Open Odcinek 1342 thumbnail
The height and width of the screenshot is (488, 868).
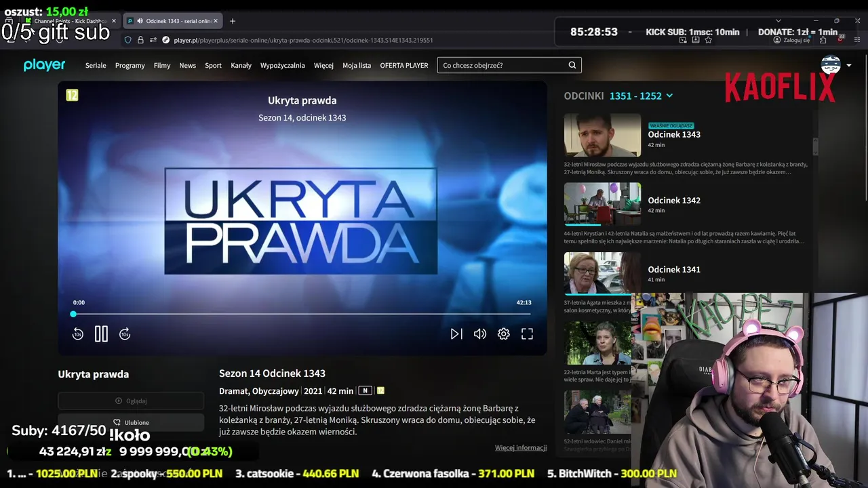tap(602, 203)
